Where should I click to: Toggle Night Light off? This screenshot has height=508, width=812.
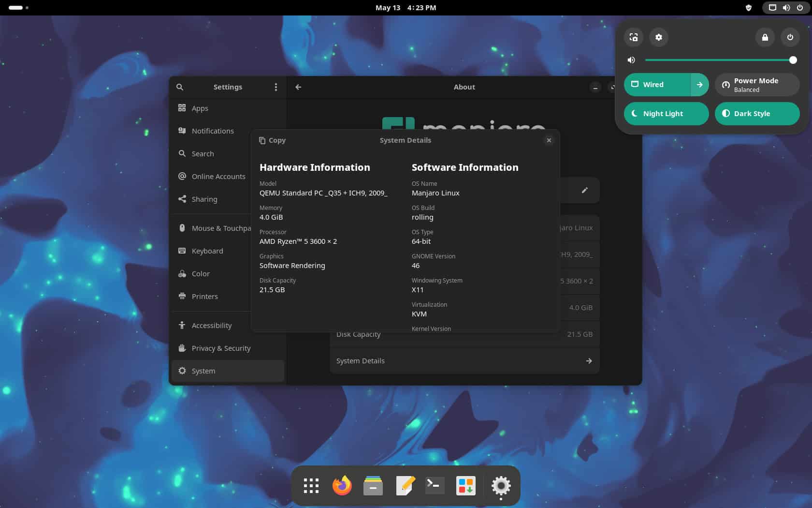pos(666,114)
